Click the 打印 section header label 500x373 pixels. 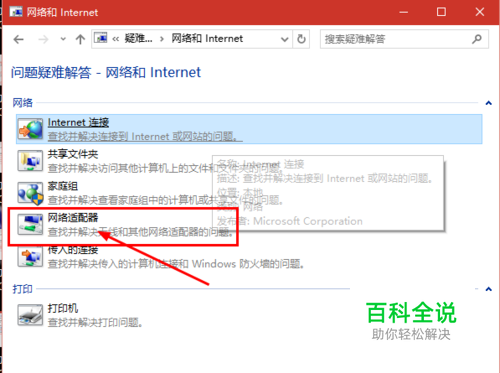(x=23, y=289)
